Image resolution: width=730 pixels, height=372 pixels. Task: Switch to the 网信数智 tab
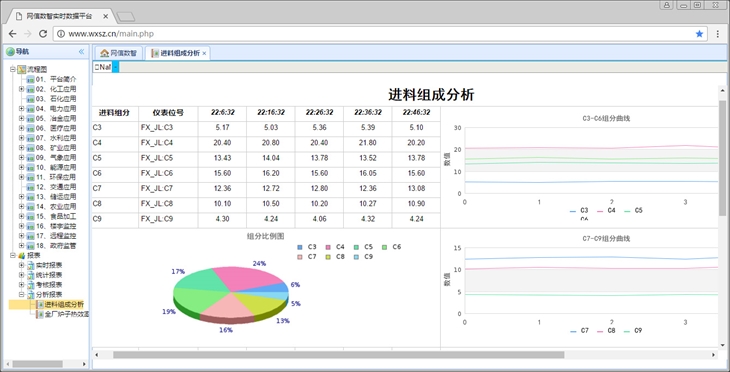(119, 53)
